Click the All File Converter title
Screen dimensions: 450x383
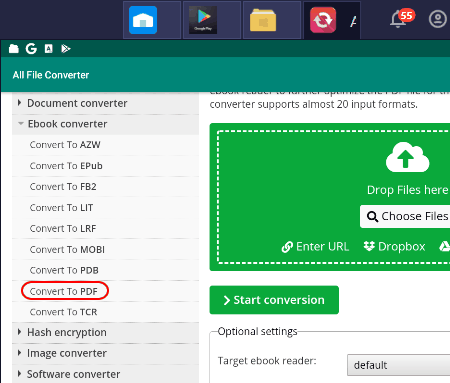click(x=51, y=75)
